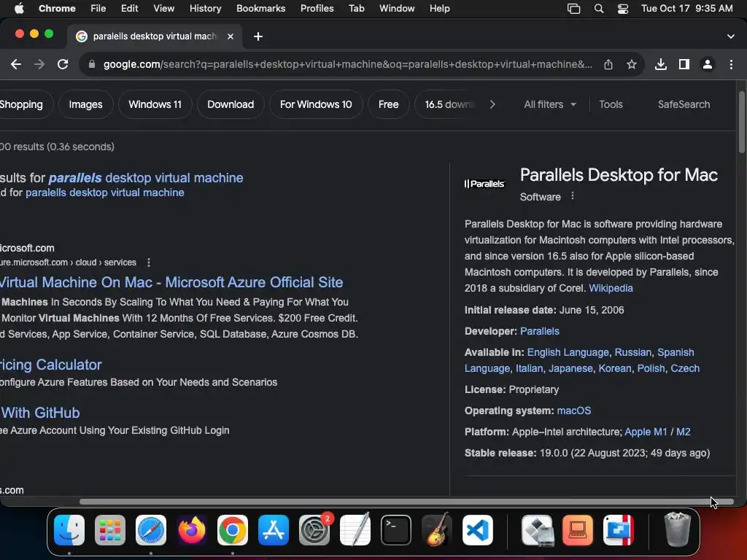This screenshot has width=747, height=560.
Task: Open the Chrome profile avatar icon
Action: point(708,64)
